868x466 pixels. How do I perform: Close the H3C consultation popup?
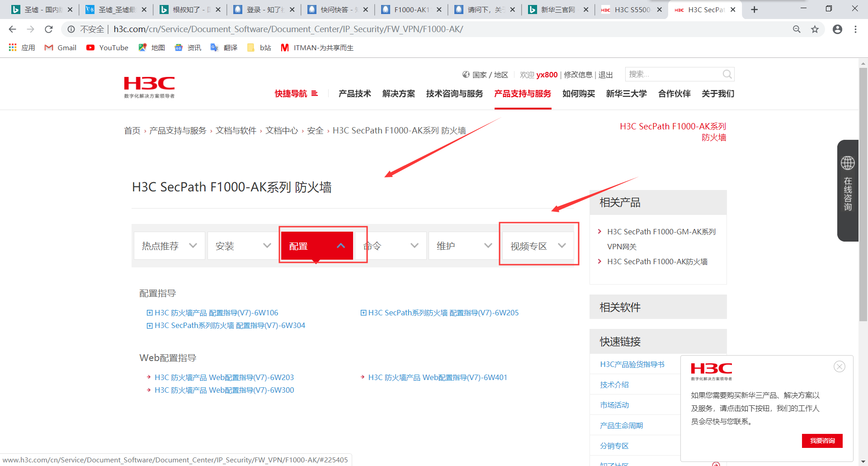[840, 366]
